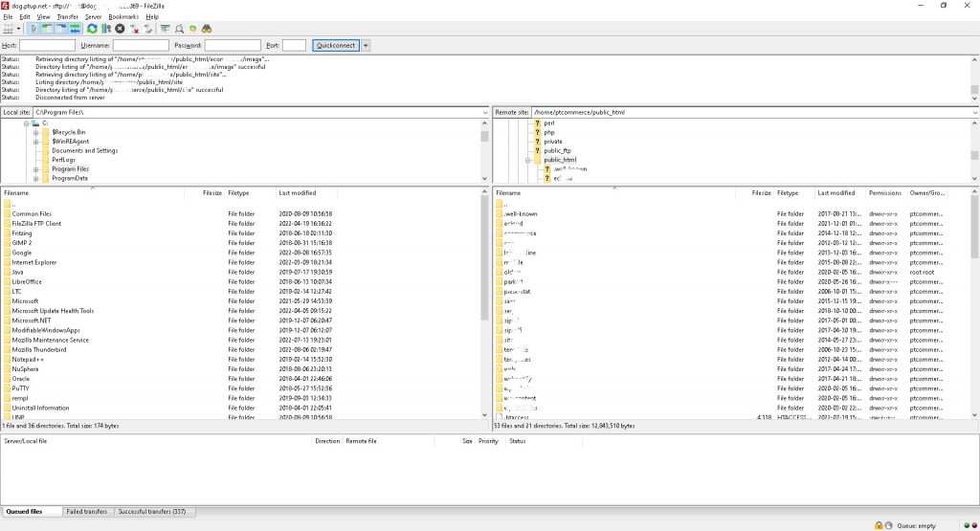
Task: Open the Local site path dropdown
Action: pos(485,113)
